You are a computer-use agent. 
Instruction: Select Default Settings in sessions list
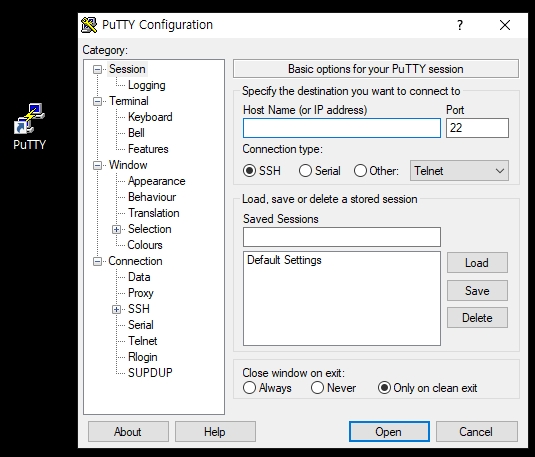coord(284,260)
